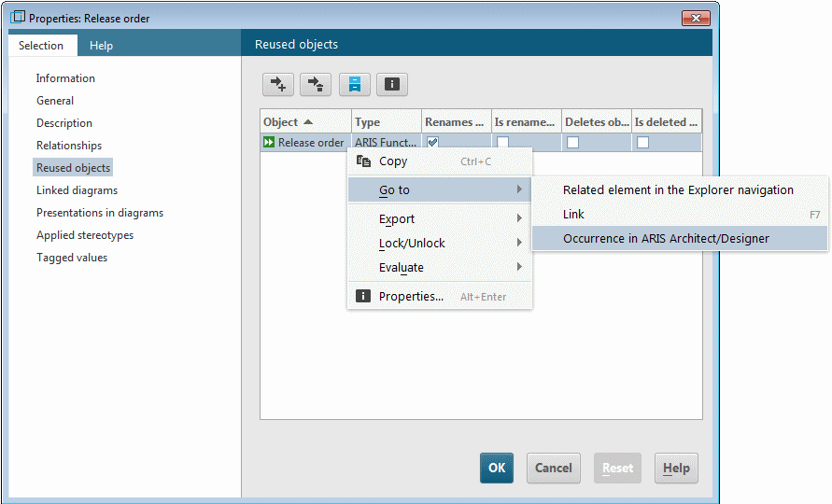The width and height of the screenshot is (832, 504).
Task: Click the blue consolidate toolbar icon
Action: [355, 84]
